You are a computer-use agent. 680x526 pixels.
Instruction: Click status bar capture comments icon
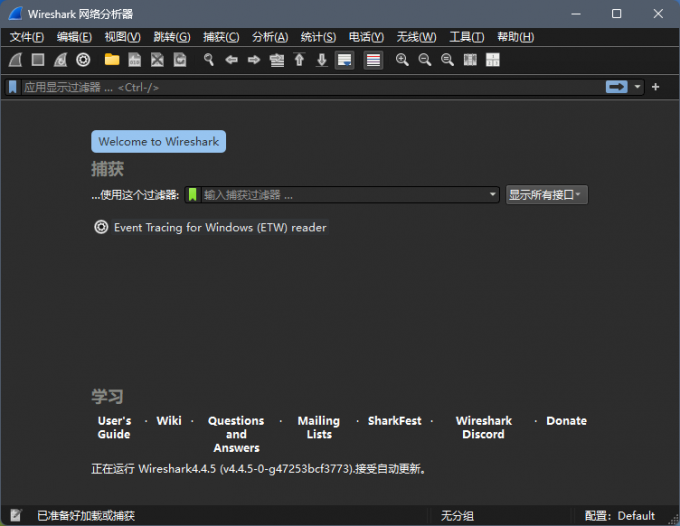click(x=16, y=515)
